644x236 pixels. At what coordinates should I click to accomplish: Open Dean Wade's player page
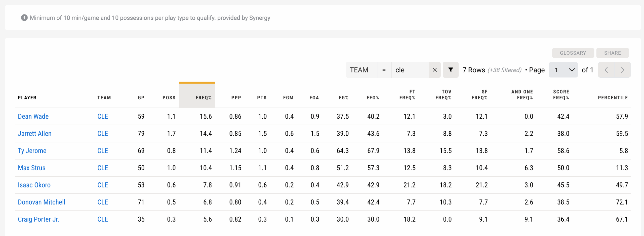(33, 116)
